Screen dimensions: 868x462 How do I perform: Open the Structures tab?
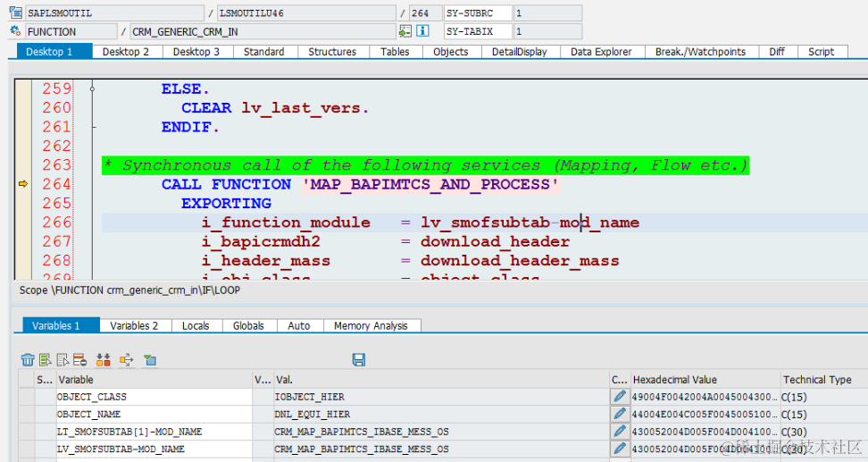tap(332, 52)
